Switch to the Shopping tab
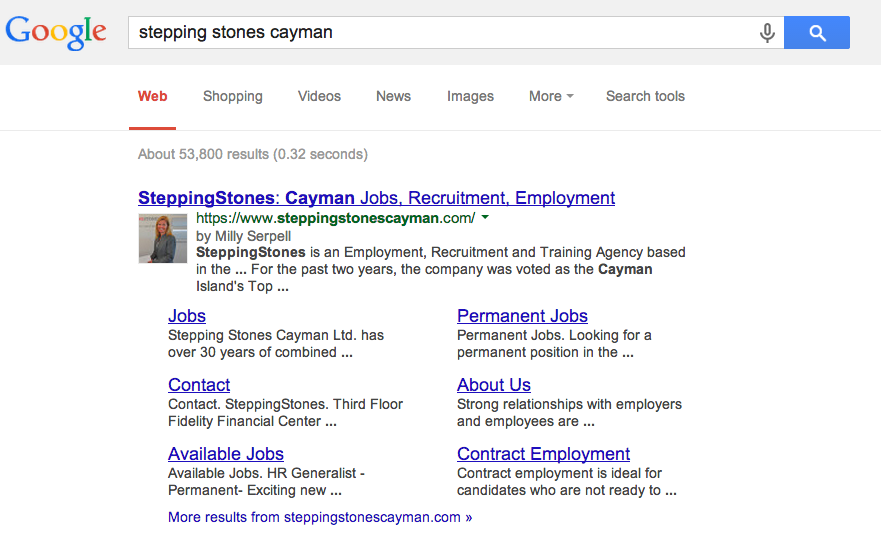 (233, 96)
